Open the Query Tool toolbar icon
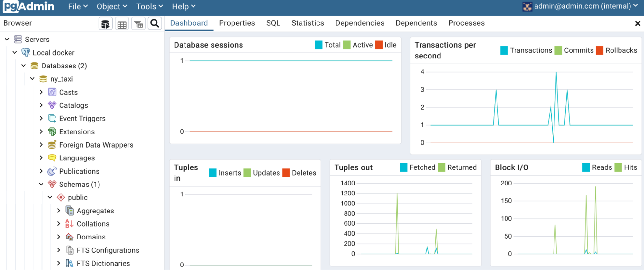 (x=105, y=24)
